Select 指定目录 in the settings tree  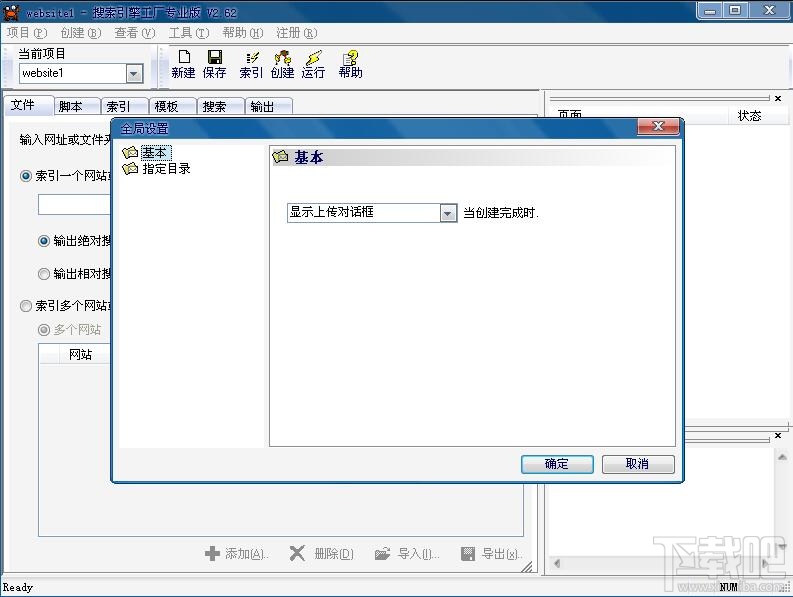[166, 168]
